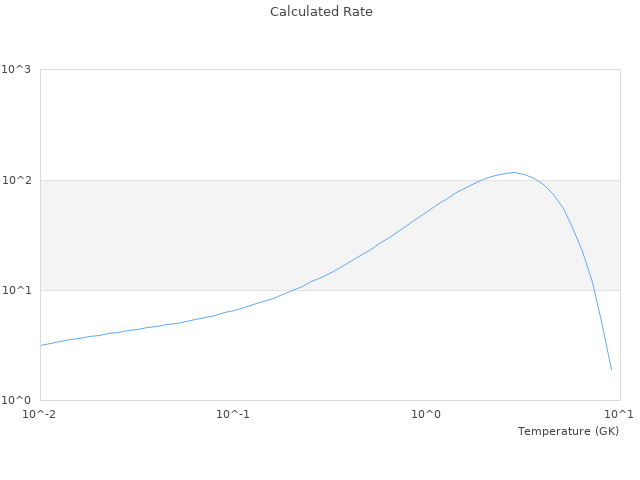
Task: Click the 10^3 label on the y-axis
Action: tap(17, 70)
